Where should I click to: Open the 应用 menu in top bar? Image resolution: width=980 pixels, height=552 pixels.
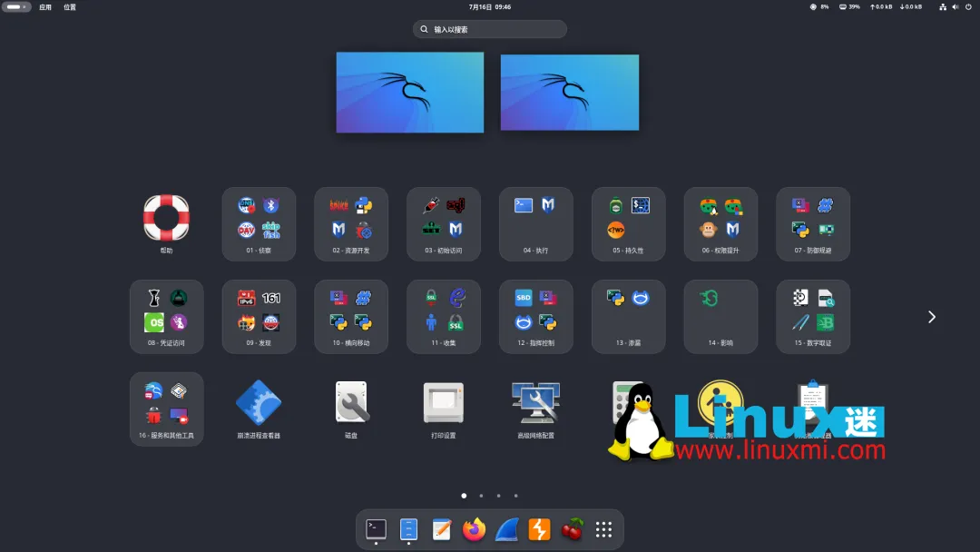pyautogui.click(x=45, y=7)
